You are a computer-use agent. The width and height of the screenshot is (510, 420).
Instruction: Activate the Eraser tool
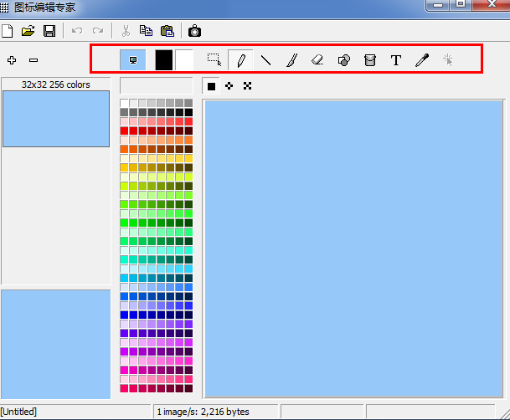(317, 60)
